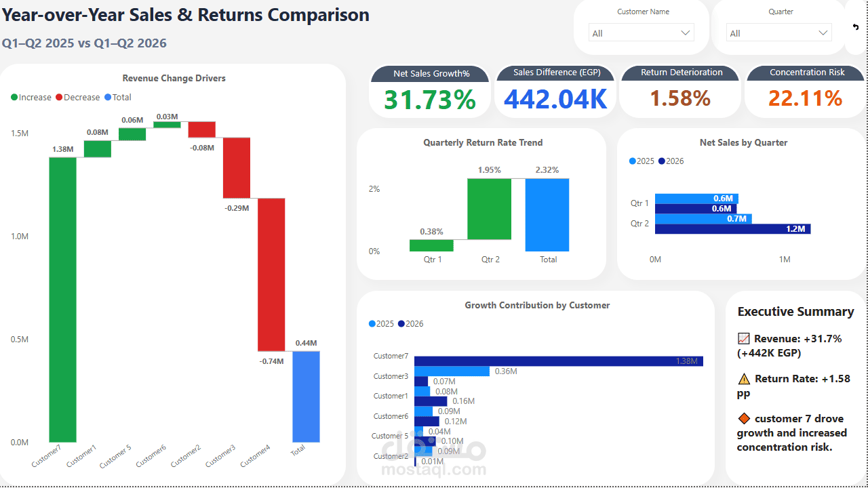Click the subtitle Q1–Q2 2025 vs Q1–Q2 2026
Screen dimensions: 868x488
click(x=84, y=43)
